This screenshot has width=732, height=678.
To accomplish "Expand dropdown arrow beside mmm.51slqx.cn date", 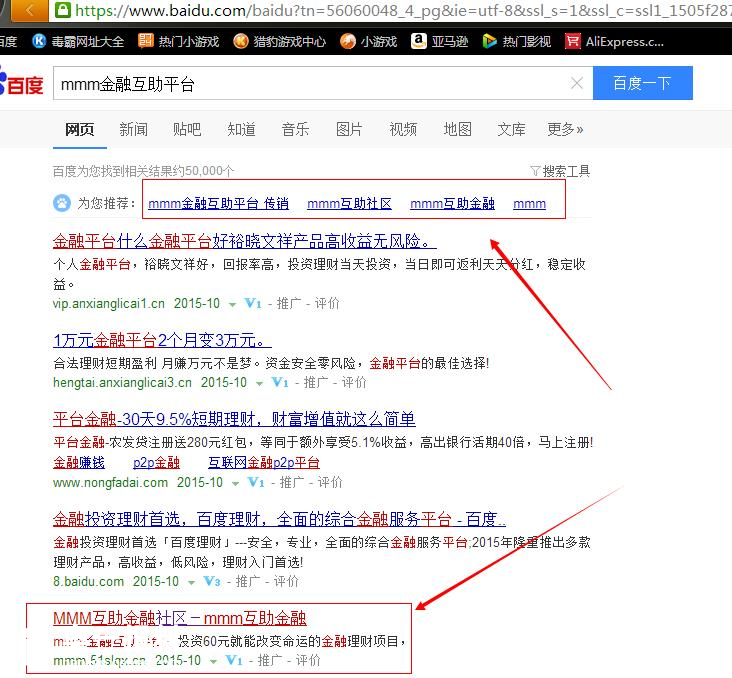I will pyautogui.click(x=213, y=661).
